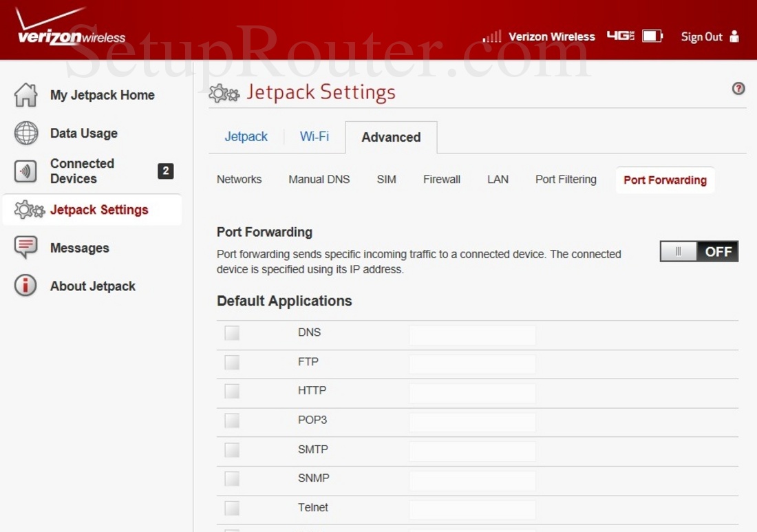Click the Connected Devices signal icon
Viewport: 757px width, 532px height.
tap(26, 171)
